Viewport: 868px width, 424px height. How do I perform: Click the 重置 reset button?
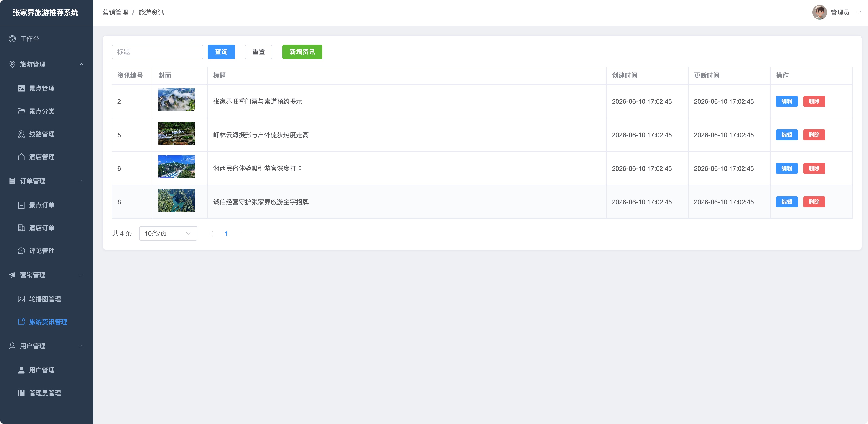click(x=258, y=52)
